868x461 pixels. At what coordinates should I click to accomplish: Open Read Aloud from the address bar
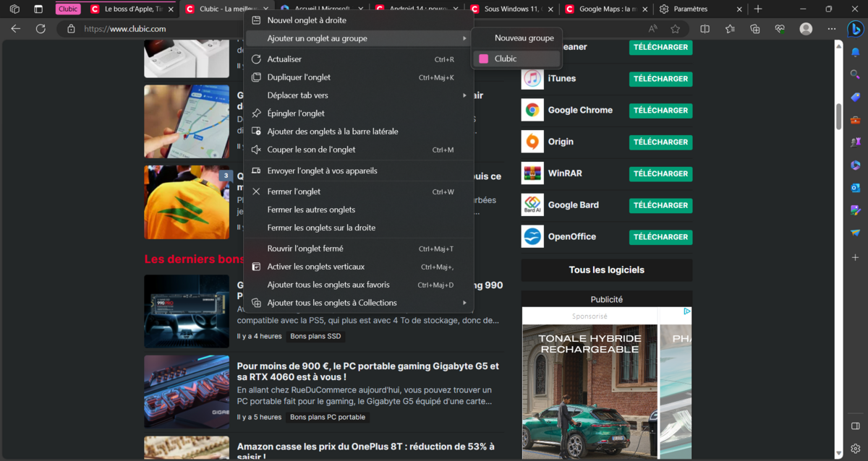[x=653, y=29]
